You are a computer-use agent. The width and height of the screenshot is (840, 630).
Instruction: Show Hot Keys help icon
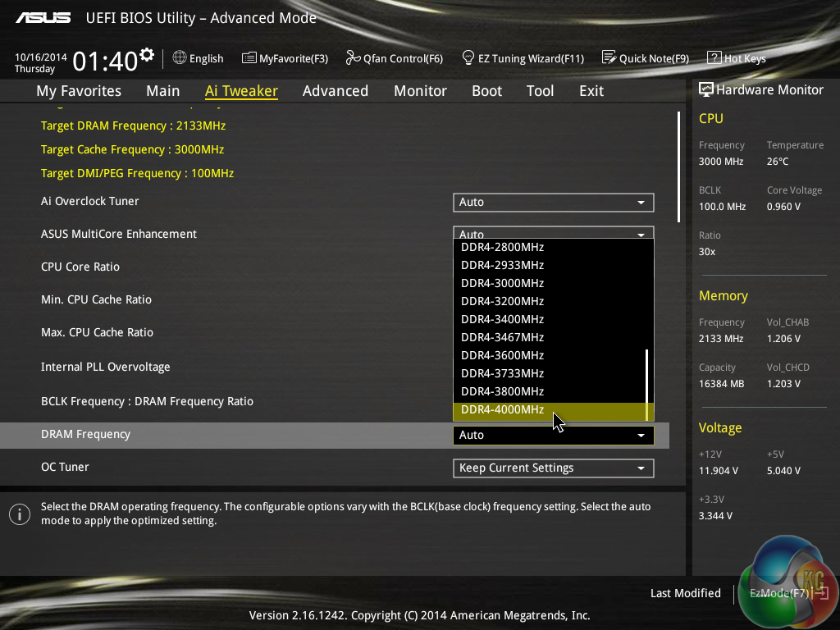714,58
